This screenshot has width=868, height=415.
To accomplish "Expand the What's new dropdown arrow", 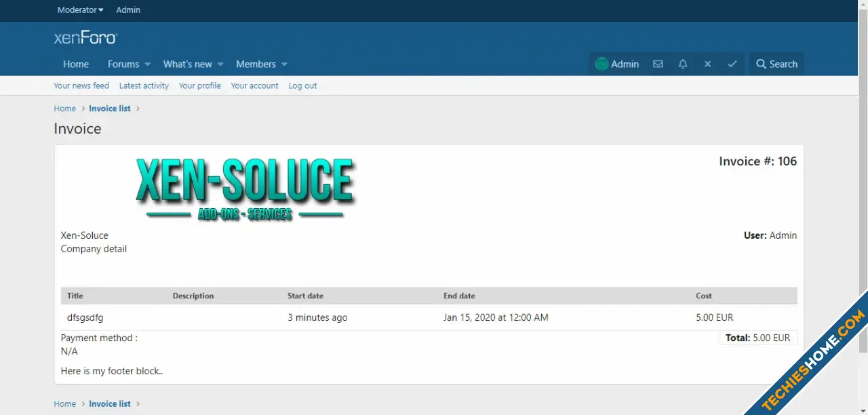I will 220,64.
